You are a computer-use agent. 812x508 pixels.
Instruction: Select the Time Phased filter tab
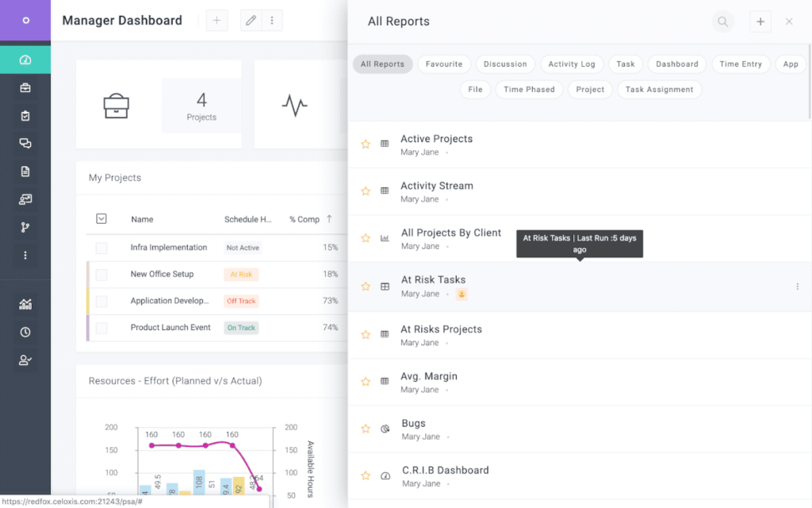(529, 89)
